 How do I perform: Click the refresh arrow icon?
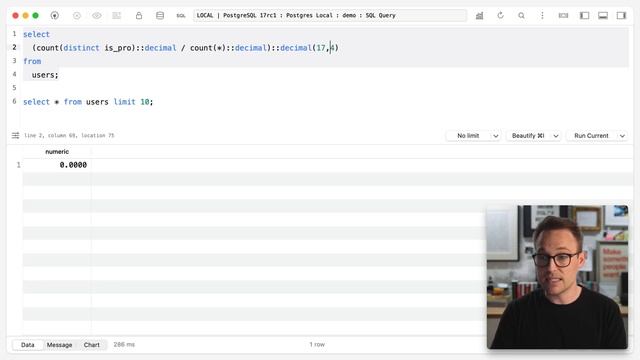500,16
